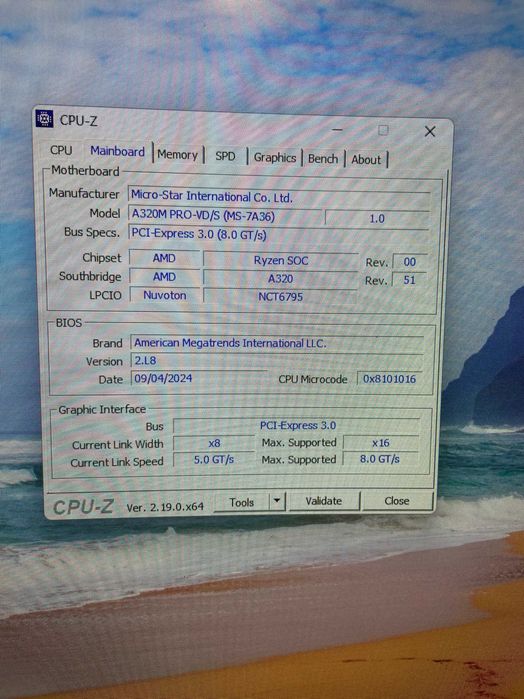Open the Memory tab
524x699 pixels.
pos(177,155)
